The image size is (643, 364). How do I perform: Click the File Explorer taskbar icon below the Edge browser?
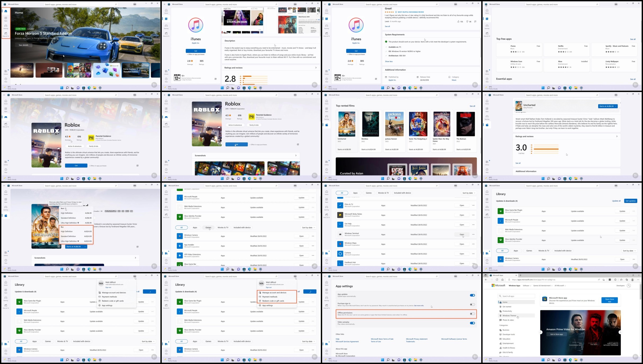coord(576,360)
